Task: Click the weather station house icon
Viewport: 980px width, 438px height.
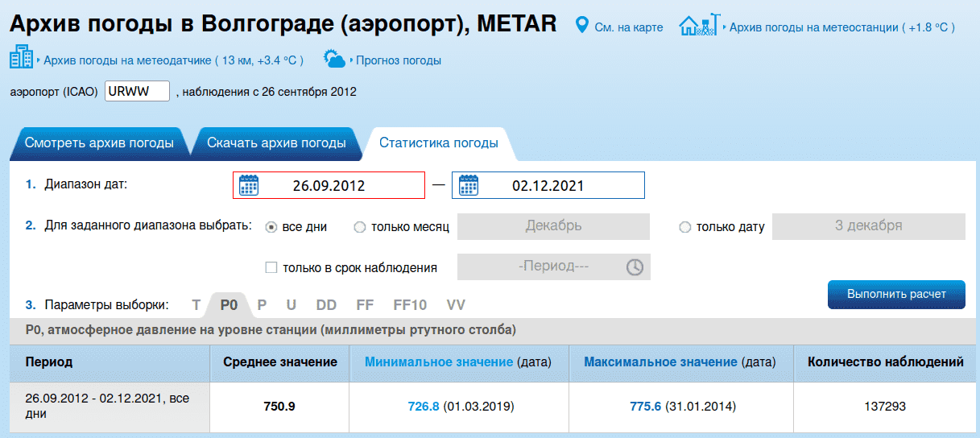Action: (x=698, y=26)
